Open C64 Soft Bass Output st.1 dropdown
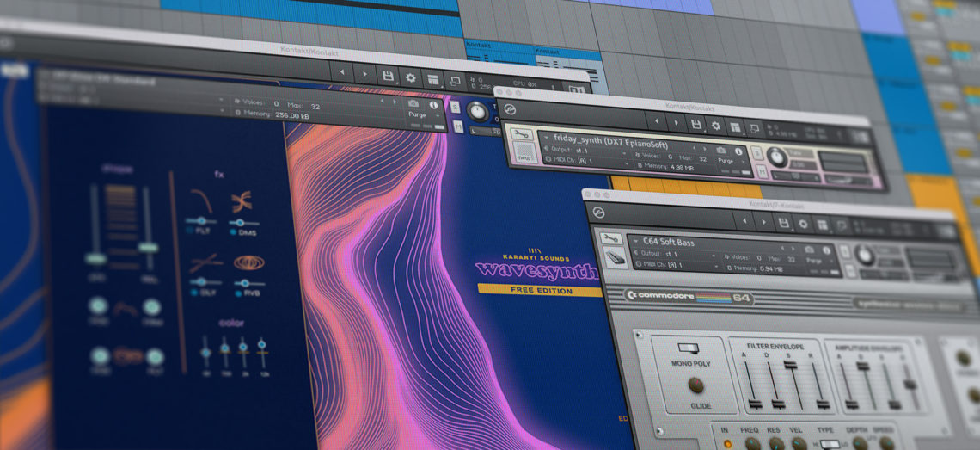Viewport: 980px width, 450px height. (x=675, y=254)
